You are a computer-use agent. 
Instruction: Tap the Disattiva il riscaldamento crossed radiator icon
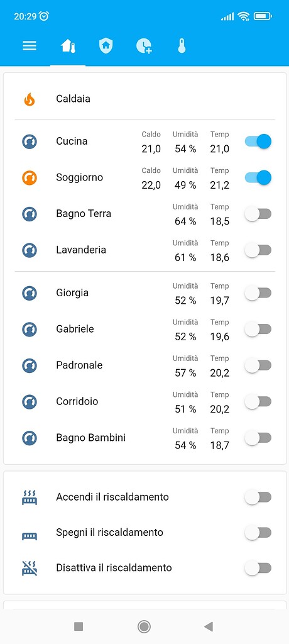pyautogui.click(x=29, y=568)
